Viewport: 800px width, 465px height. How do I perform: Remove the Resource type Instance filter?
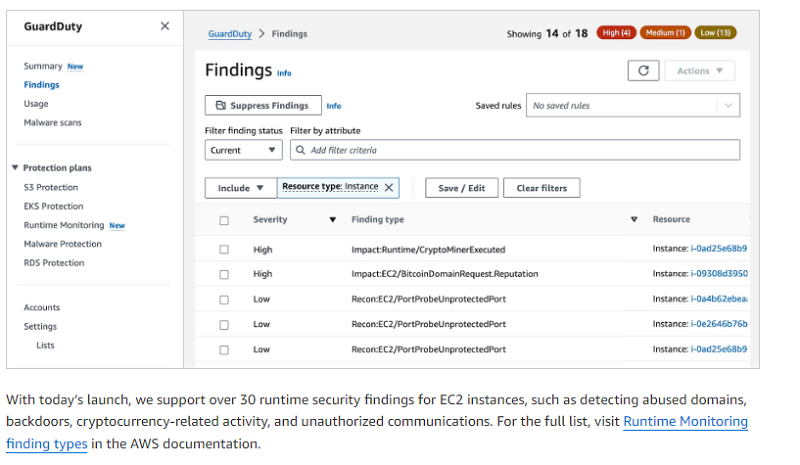click(389, 188)
